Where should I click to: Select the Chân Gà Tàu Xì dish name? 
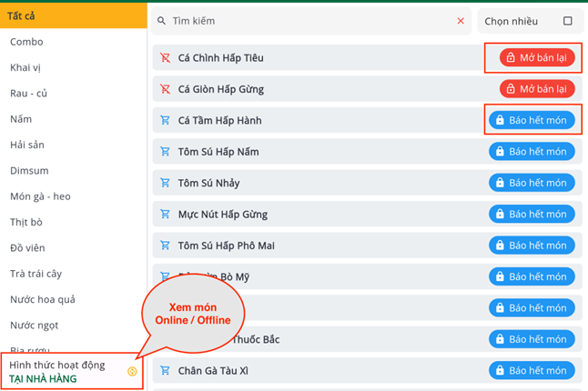(213, 371)
